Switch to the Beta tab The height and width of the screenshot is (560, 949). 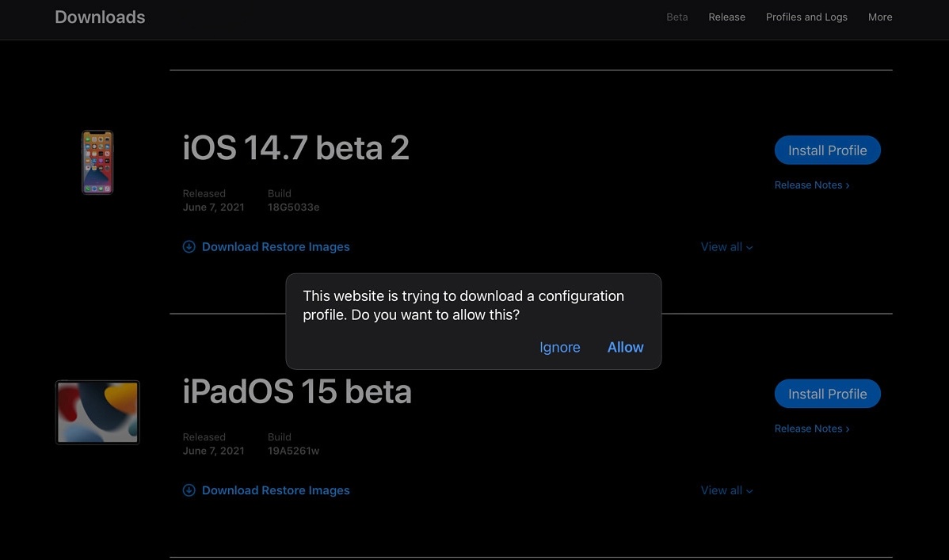point(676,17)
